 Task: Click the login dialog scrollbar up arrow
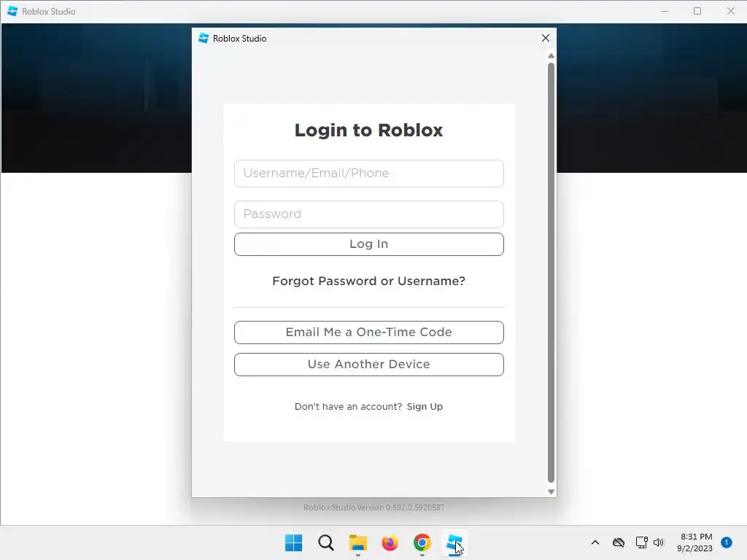551,55
